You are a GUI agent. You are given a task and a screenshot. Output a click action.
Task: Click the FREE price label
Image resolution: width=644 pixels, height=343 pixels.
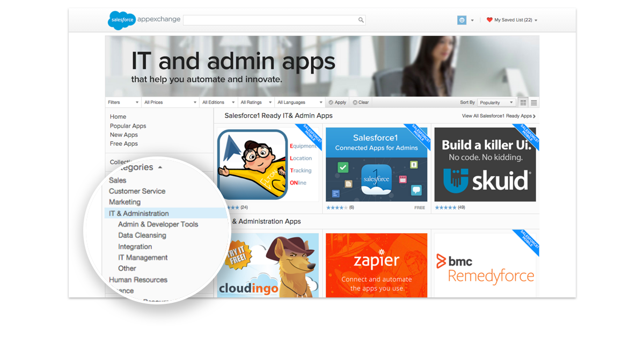[420, 207]
